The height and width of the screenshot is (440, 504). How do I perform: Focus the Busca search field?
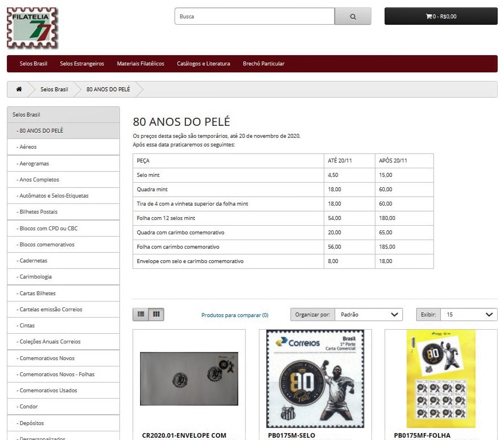tap(254, 16)
